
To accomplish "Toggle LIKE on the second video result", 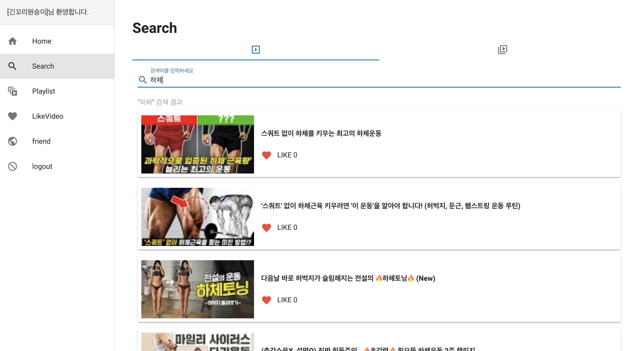I will (x=266, y=228).
